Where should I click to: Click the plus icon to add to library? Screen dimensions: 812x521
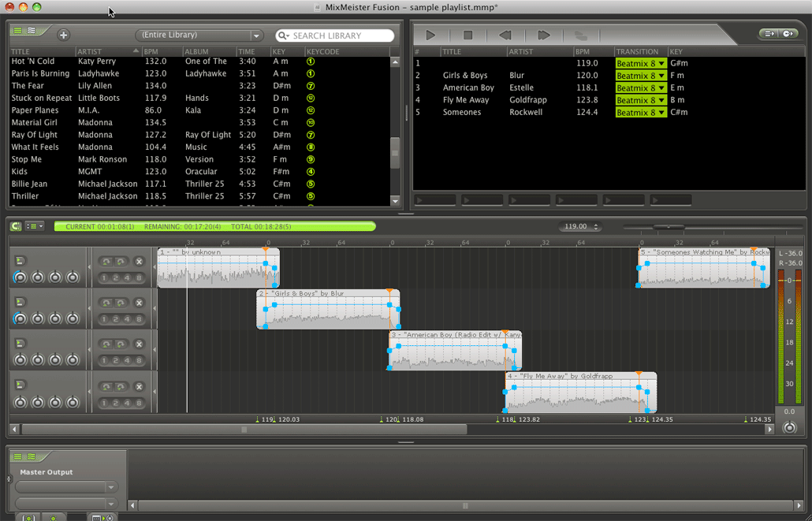[x=63, y=35]
